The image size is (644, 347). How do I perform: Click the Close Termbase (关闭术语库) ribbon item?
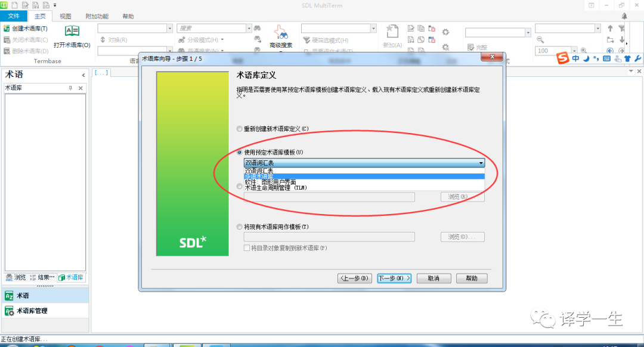click(x=26, y=40)
